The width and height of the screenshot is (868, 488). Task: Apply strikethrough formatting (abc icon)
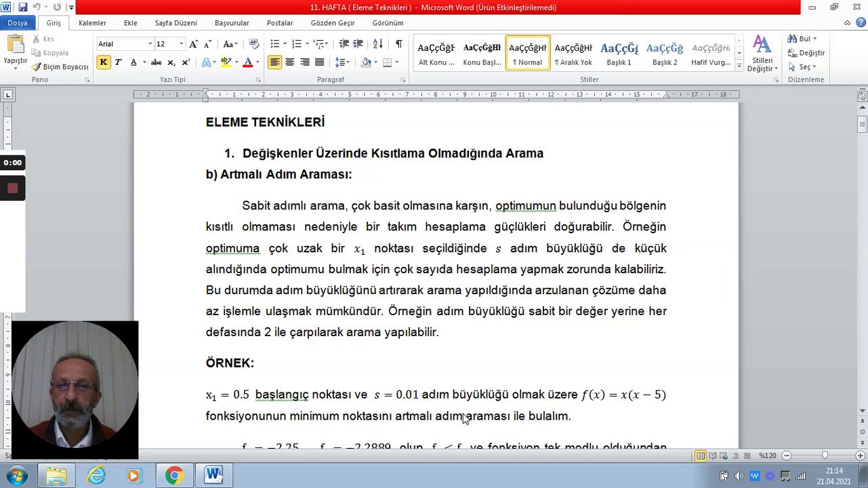(156, 62)
